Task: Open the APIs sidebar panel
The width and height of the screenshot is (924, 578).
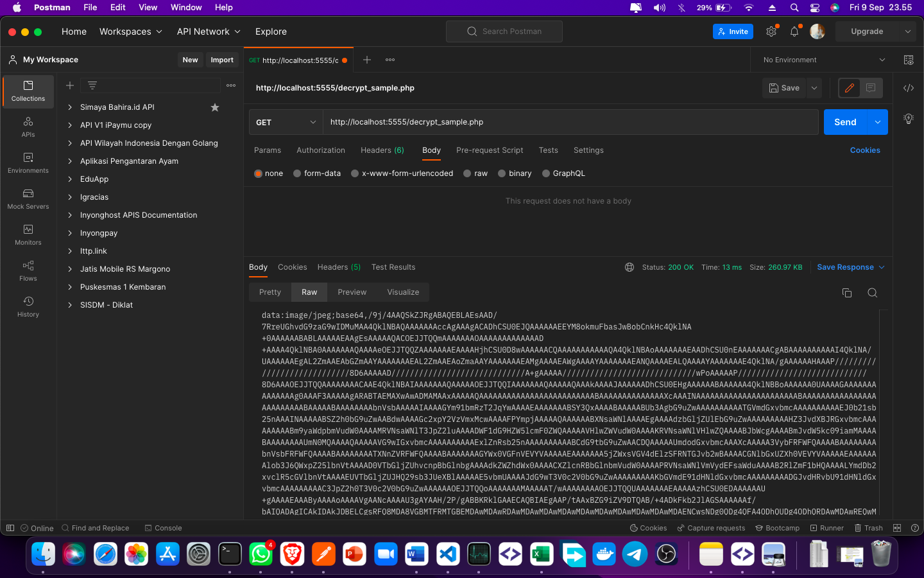Action: [28, 127]
